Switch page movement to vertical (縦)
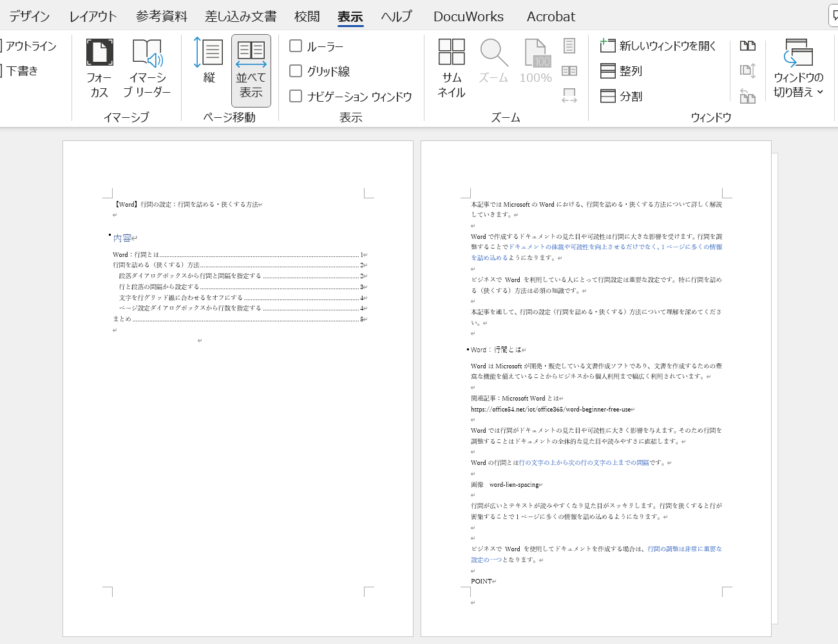Screen dimensions: 838x644 pos(209,61)
